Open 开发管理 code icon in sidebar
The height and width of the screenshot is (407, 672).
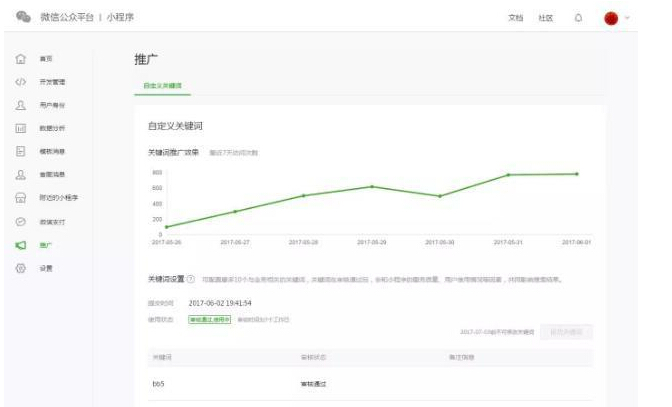21,82
